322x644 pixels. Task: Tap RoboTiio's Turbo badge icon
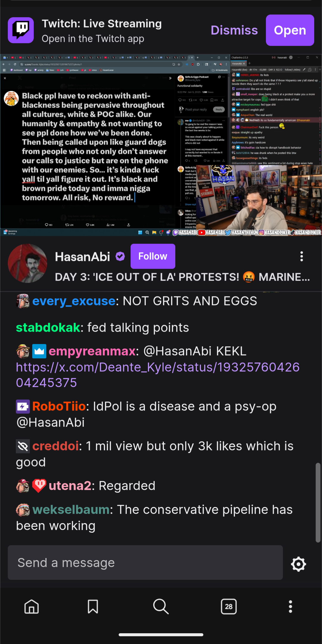click(23, 406)
